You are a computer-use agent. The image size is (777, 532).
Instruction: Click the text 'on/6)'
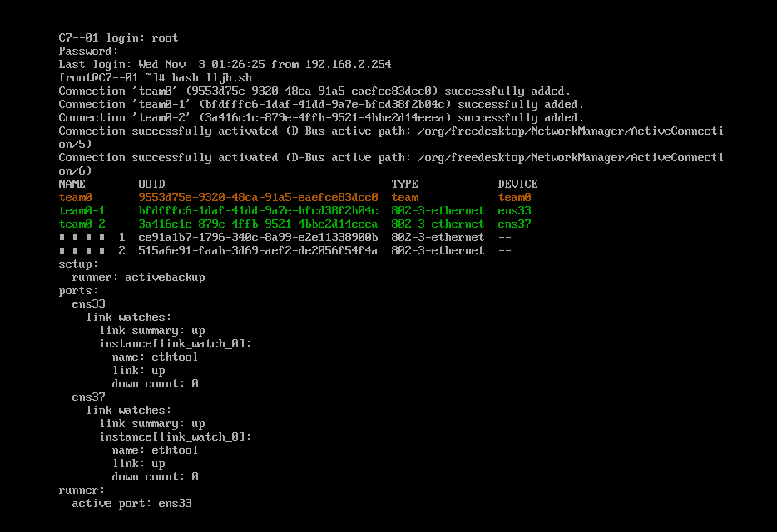[x=75, y=171]
